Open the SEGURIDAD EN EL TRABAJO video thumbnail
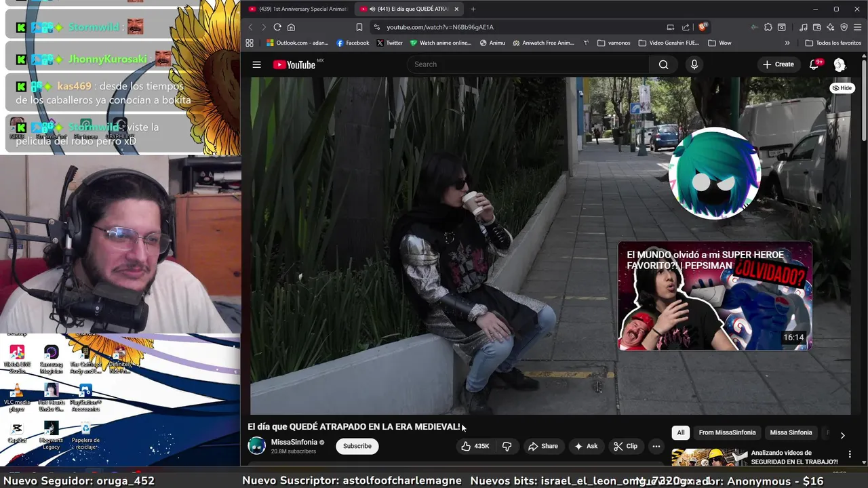Image resolution: width=868 pixels, height=488 pixels. pyautogui.click(x=709, y=457)
